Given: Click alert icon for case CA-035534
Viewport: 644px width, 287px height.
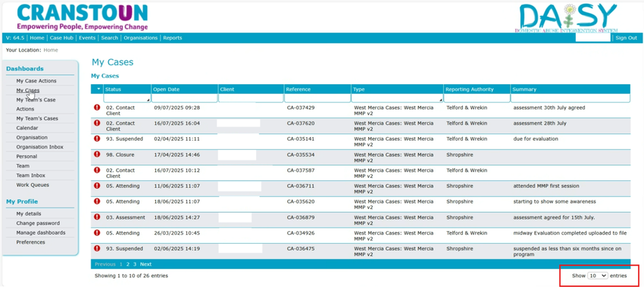Looking at the screenshot, I should pos(97,154).
